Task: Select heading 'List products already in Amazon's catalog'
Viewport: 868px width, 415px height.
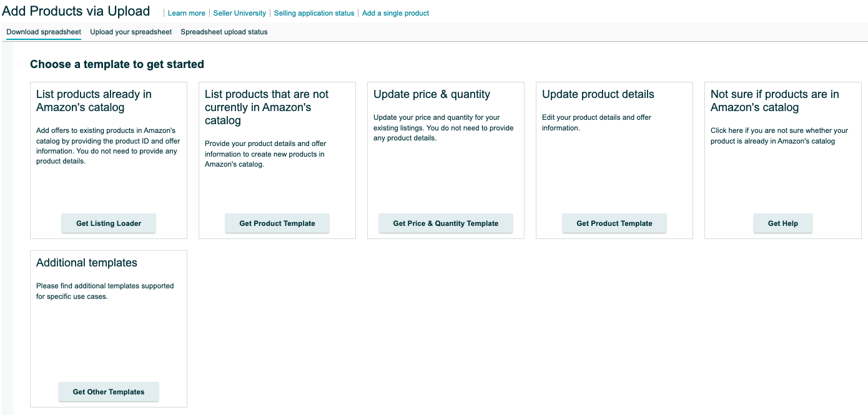Action: (x=94, y=101)
